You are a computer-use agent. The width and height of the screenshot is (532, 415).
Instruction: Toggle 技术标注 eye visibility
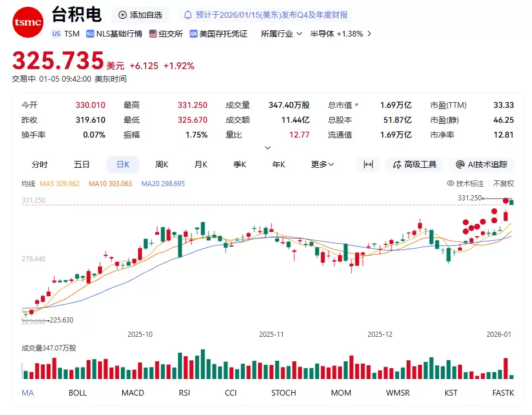point(451,184)
